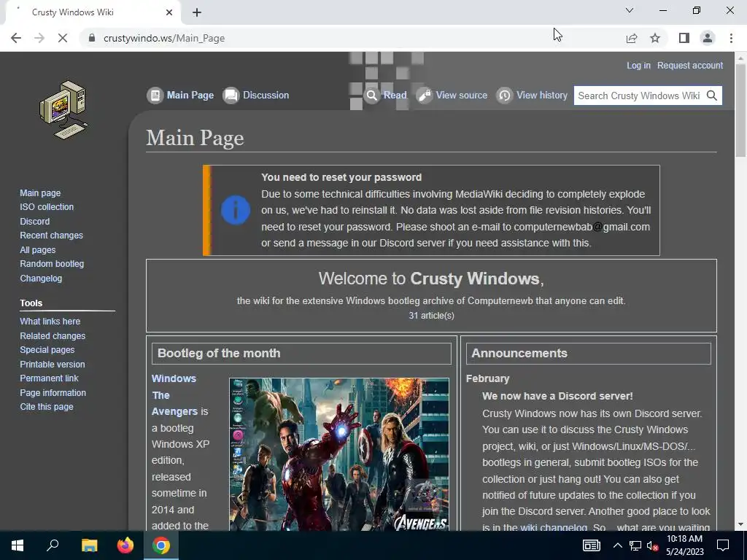Click the Crusty Windows computer logo
747x560 pixels.
[64, 110]
